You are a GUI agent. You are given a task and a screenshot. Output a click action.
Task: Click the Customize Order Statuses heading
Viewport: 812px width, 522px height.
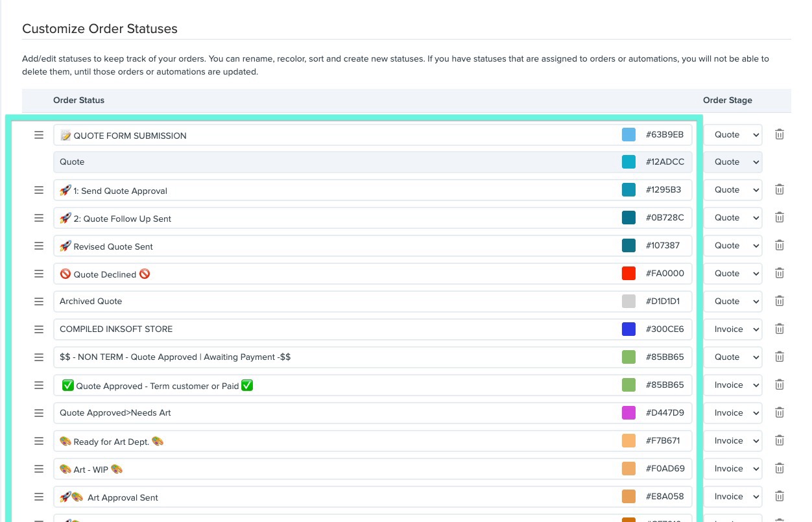[x=100, y=29]
